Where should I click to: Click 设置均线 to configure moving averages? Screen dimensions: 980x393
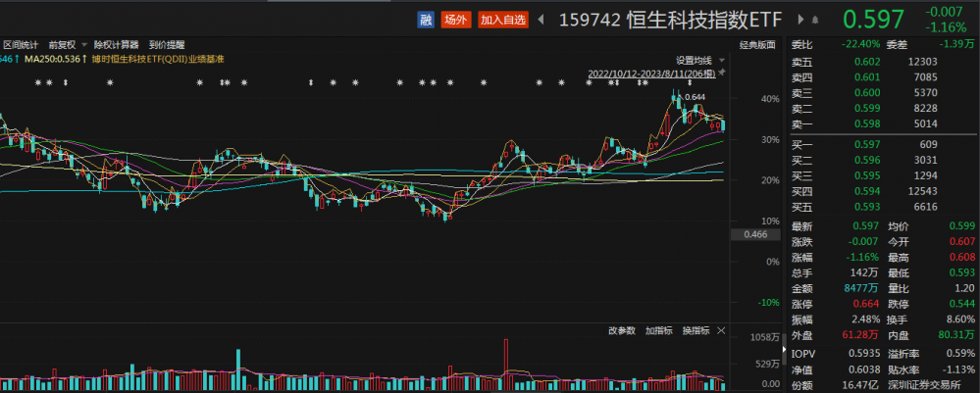pyautogui.click(x=693, y=61)
